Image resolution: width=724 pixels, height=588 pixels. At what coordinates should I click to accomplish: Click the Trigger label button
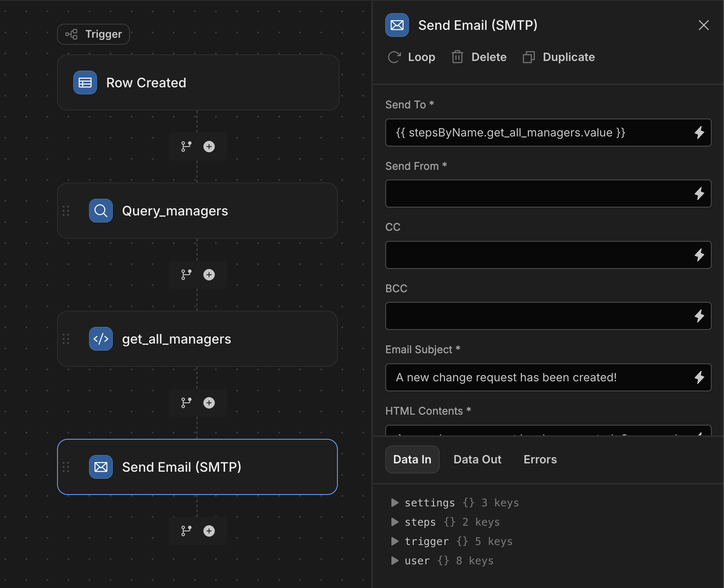(93, 34)
